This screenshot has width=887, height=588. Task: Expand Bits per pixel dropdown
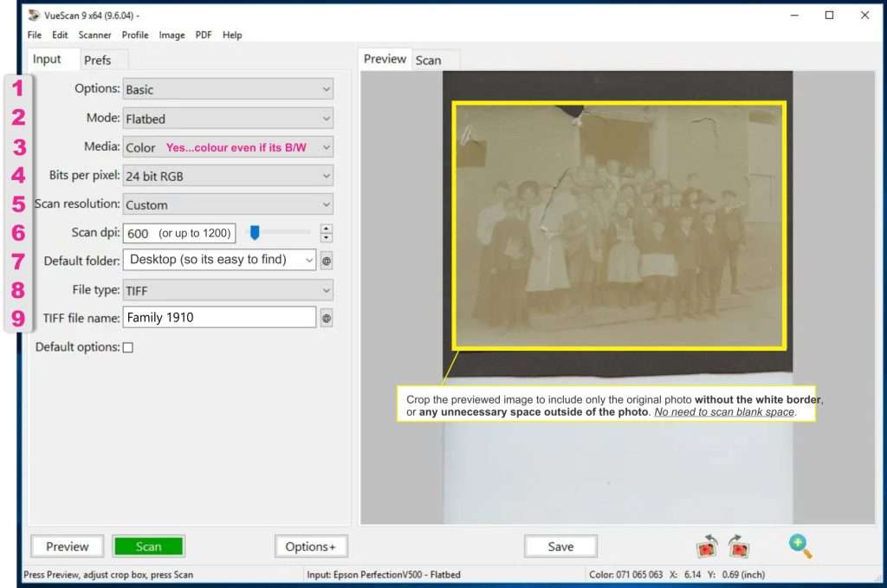point(228,176)
